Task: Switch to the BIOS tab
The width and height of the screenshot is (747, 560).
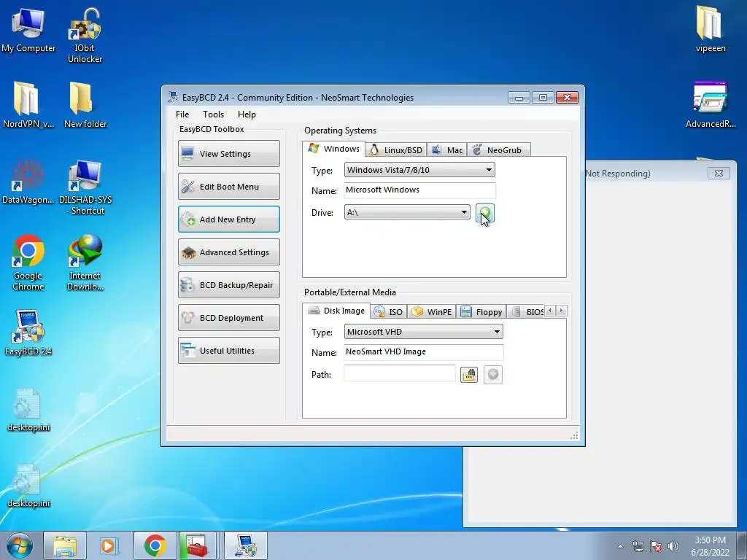Action: click(x=527, y=312)
